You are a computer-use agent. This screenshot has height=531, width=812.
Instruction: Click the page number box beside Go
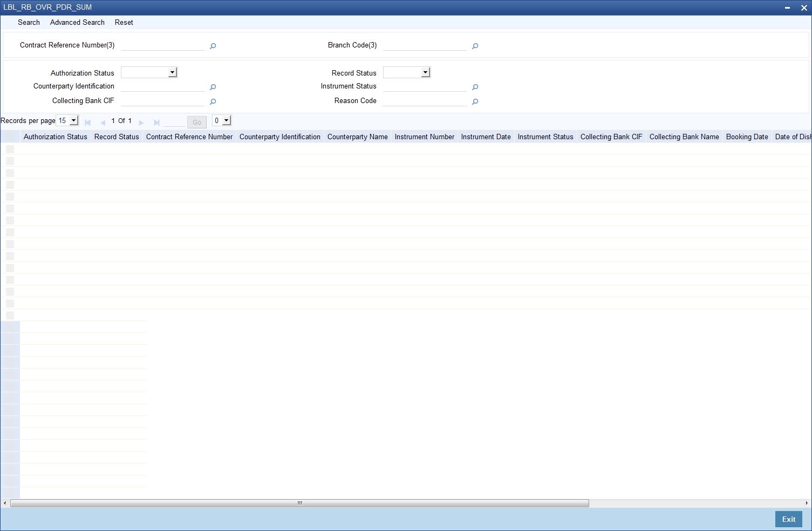174,121
